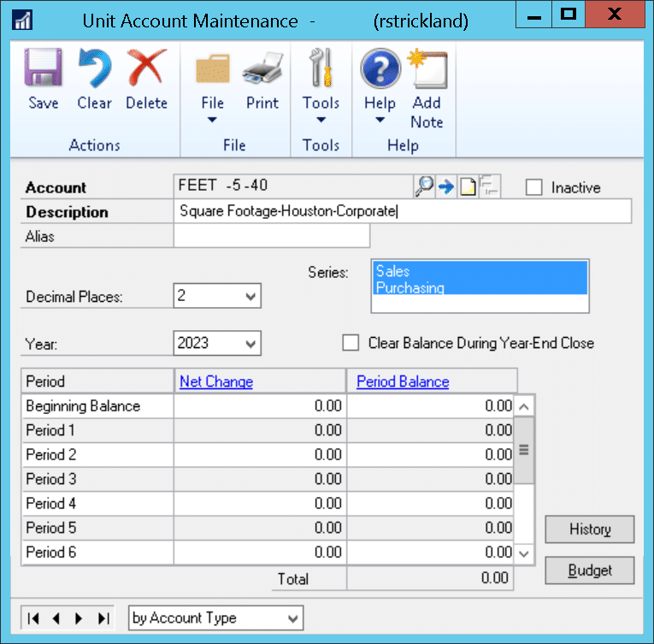Click the Add Note icon
The image size is (654, 644).
(427, 69)
